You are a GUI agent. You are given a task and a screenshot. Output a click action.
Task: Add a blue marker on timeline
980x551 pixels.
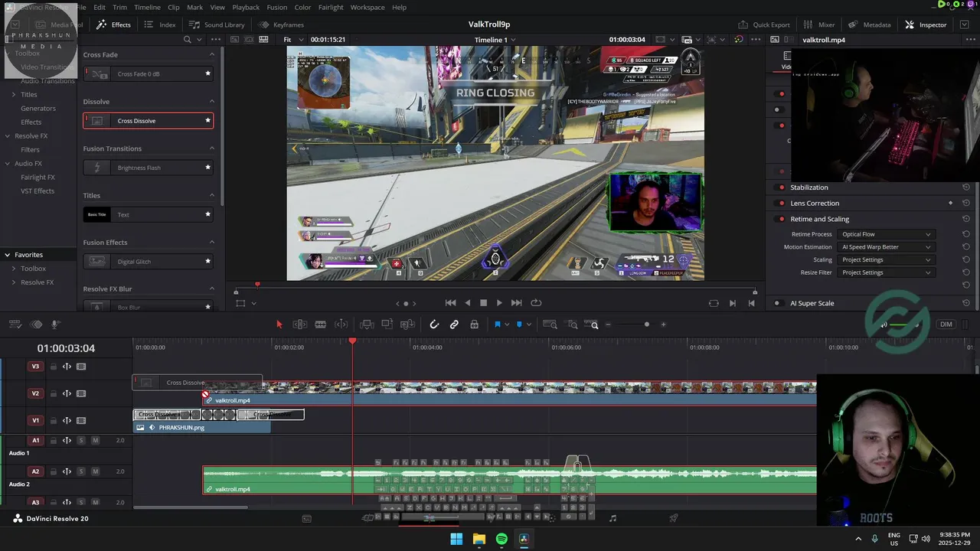[519, 324]
